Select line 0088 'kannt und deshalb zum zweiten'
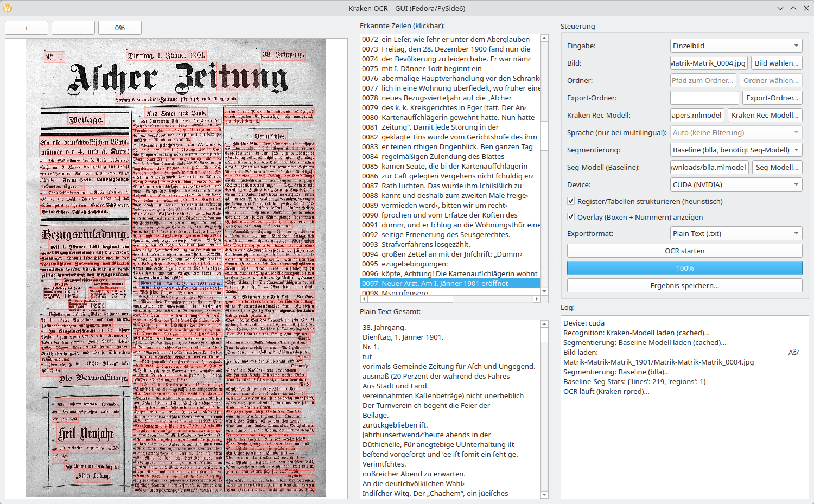 coord(450,195)
